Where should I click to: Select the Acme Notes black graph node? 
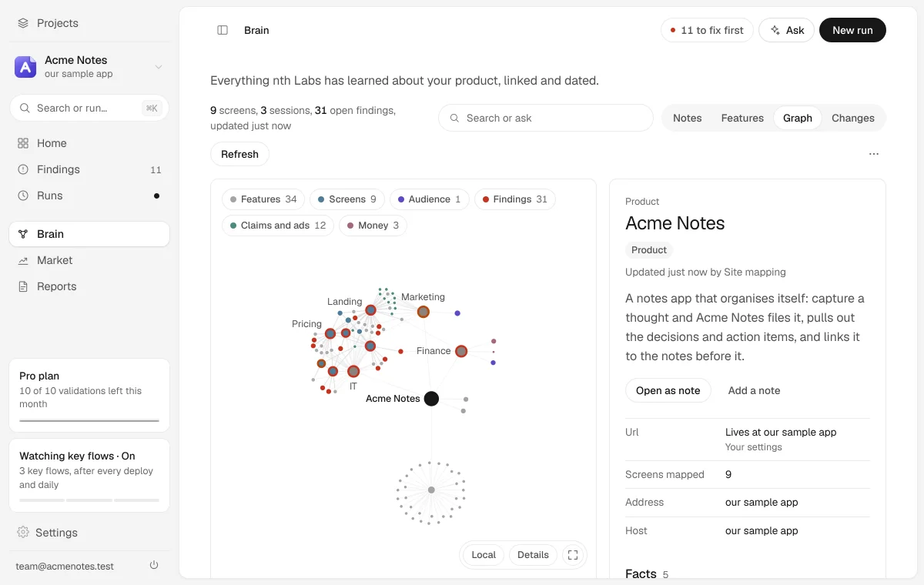431,399
